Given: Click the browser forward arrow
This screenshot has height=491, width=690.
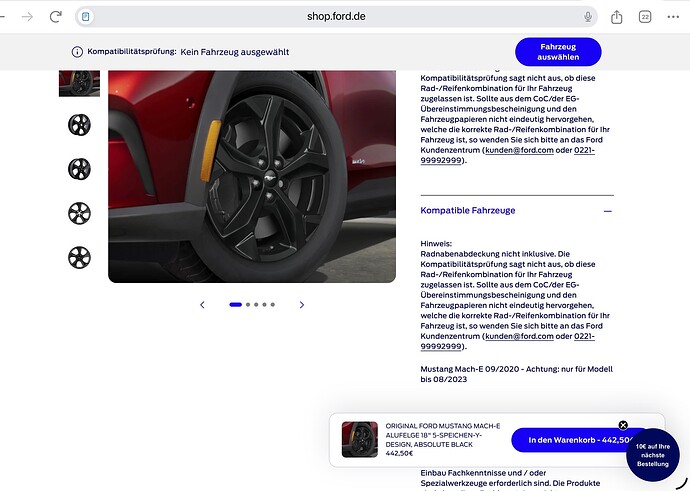Looking at the screenshot, I should tap(27, 17).
